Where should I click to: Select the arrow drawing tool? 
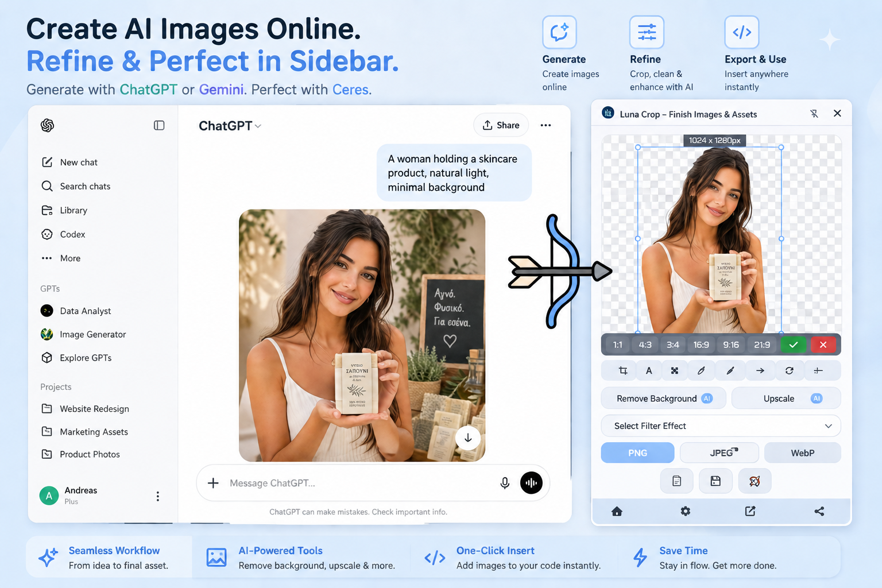pyautogui.click(x=760, y=371)
